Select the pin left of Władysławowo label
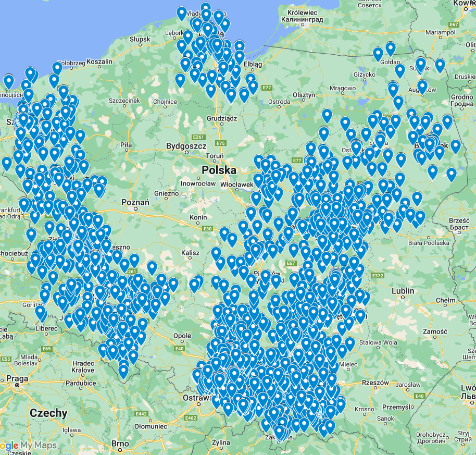This screenshot has height=455, width=476. click(182, 13)
